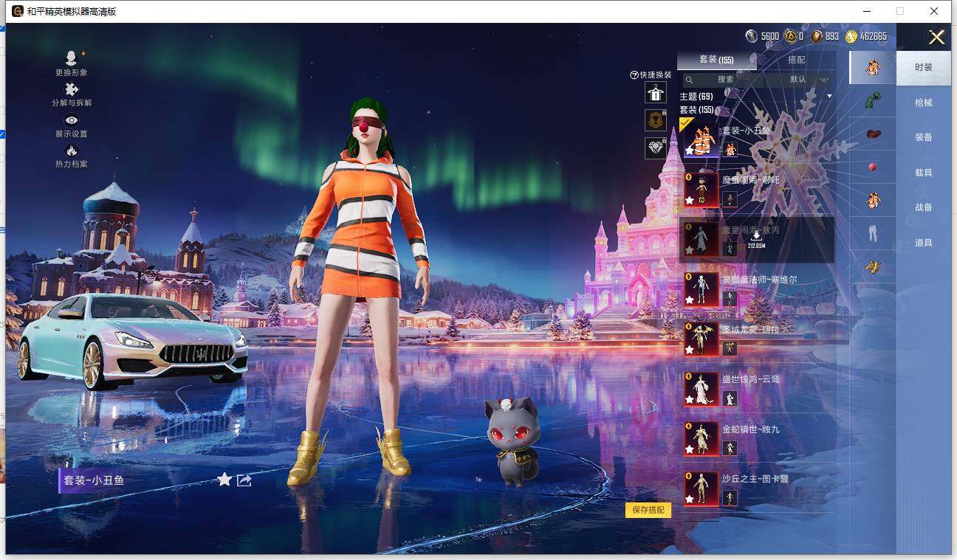Minimize the 和平精英模拟器高清版 window

[866, 11]
